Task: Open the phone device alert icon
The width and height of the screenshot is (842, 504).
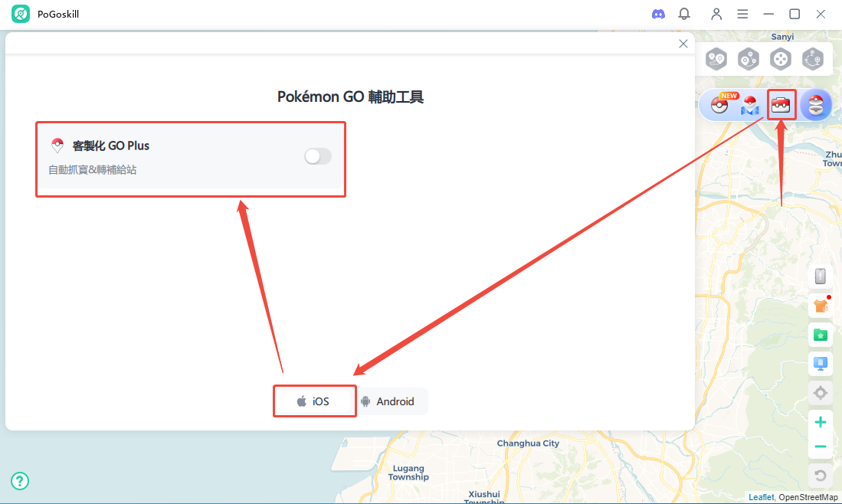Action: pos(820,276)
